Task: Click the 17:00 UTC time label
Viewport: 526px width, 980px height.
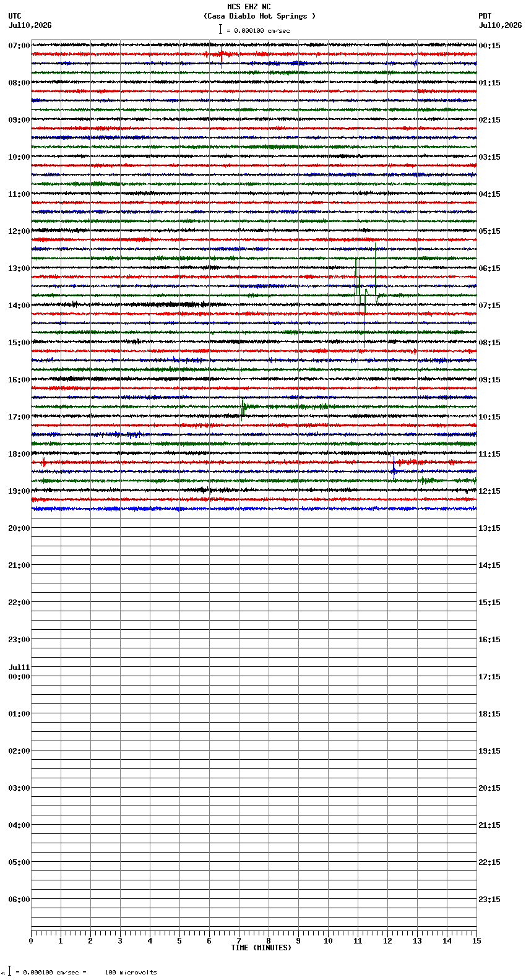Action: [19, 417]
